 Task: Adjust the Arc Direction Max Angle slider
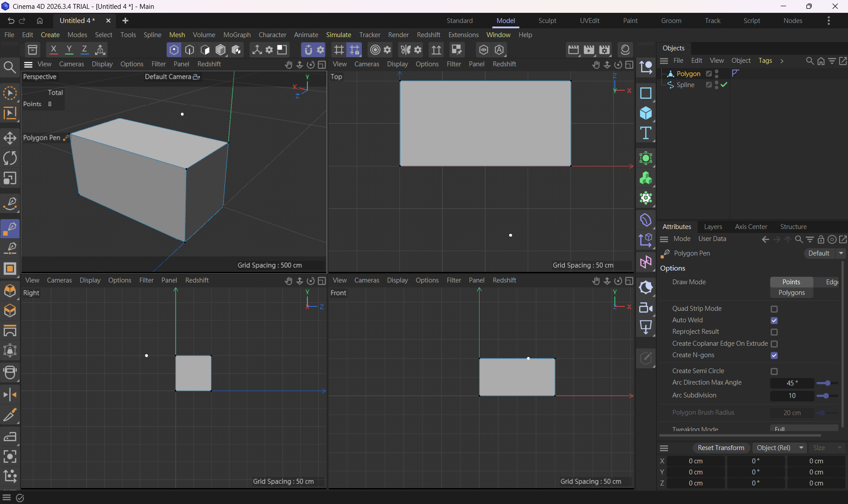click(x=827, y=383)
